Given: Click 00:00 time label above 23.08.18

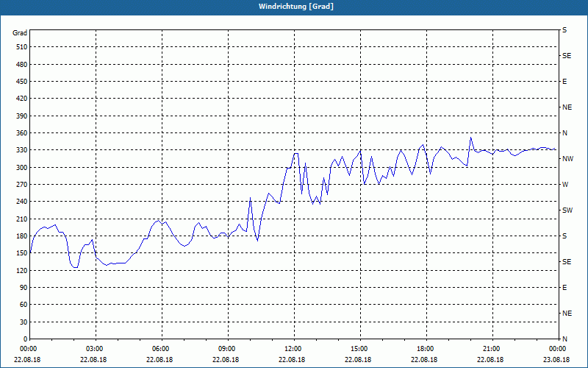Looking at the screenshot, I should click(557, 349).
